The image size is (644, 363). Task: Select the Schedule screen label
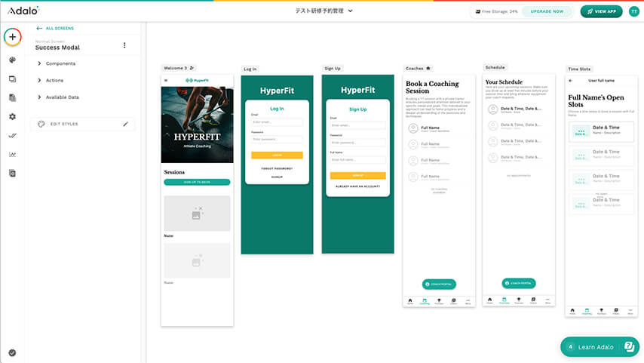tap(495, 67)
